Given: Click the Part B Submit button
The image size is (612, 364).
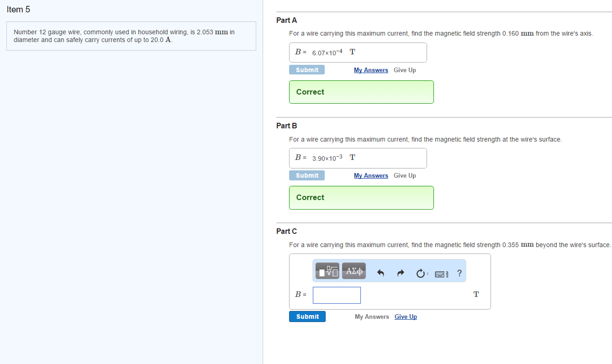Looking at the screenshot, I should point(307,176).
